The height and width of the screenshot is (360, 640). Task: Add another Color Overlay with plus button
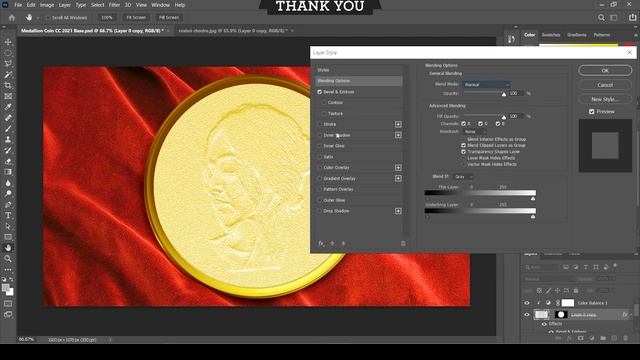point(398,168)
